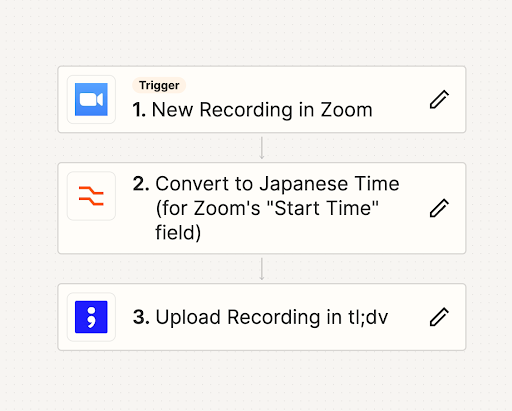The width and height of the screenshot is (512, 411).
Task: Edit the New Recording in Zoom step
Action: coord(439,99)
